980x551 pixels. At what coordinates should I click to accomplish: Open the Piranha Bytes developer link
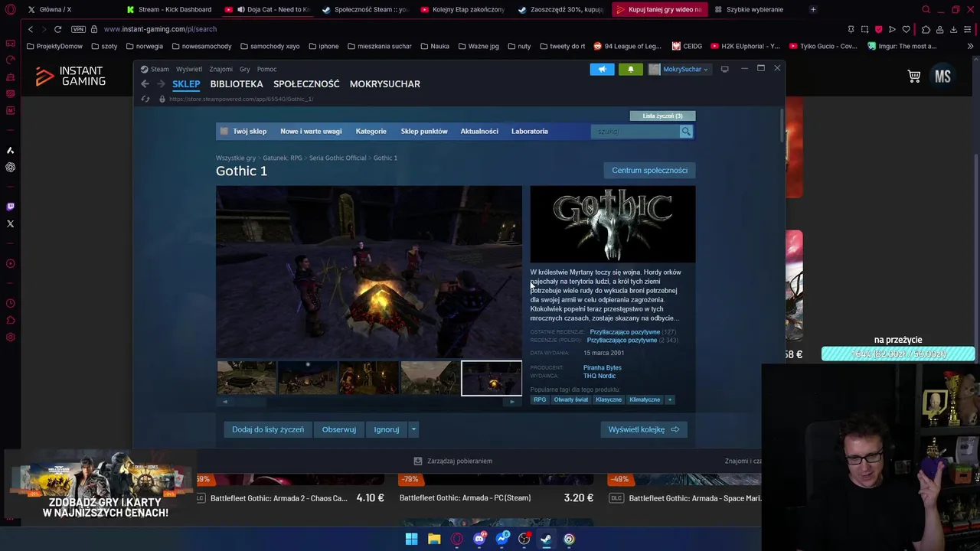603,368
